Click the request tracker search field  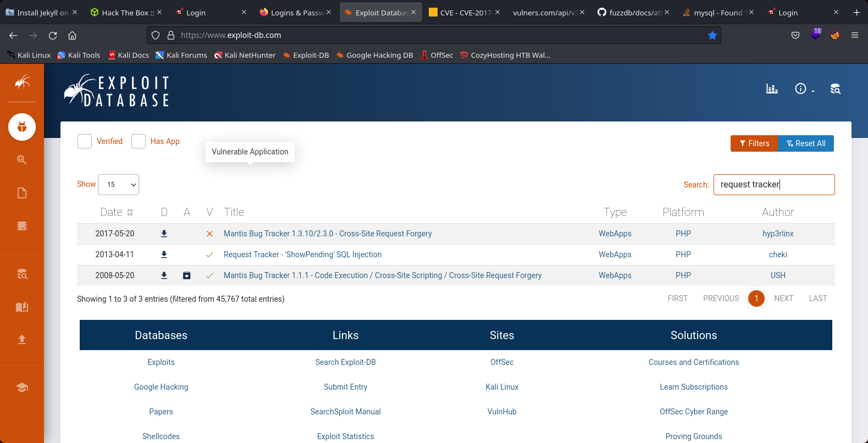pyautogui.click(x=774, y=185)
